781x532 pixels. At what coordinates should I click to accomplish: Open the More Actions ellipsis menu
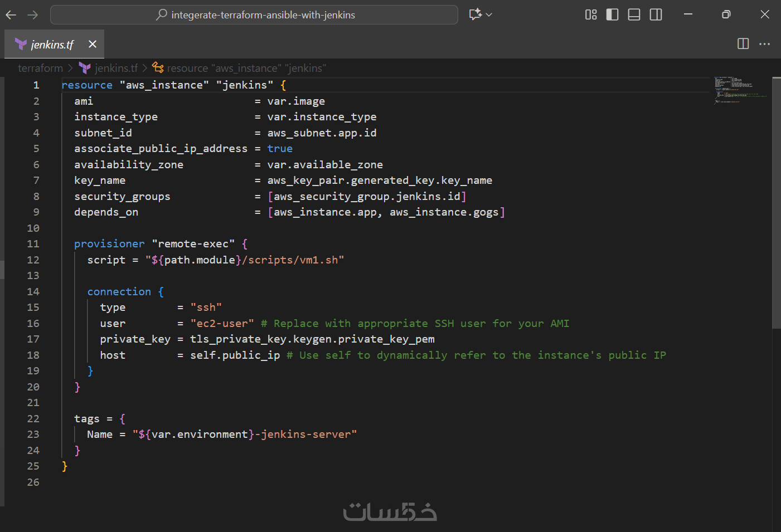click(x=764, y=44)
